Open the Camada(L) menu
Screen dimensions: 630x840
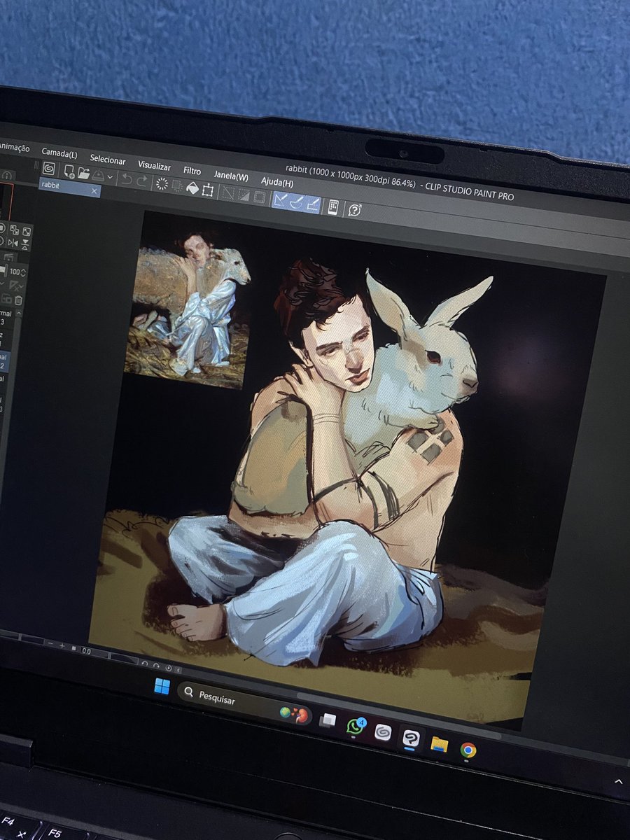click(59, 153)
